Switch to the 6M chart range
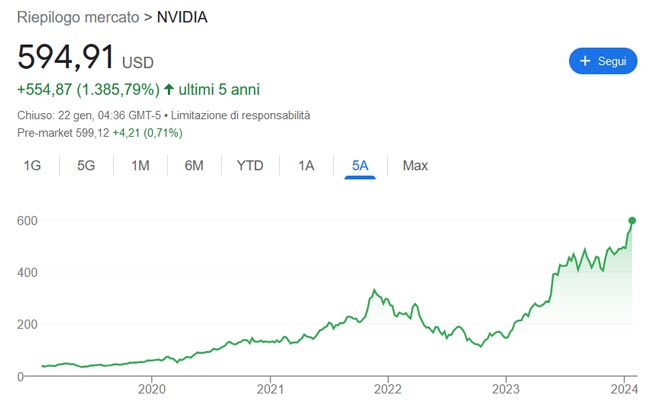660x403 pixels. point(194,165)
